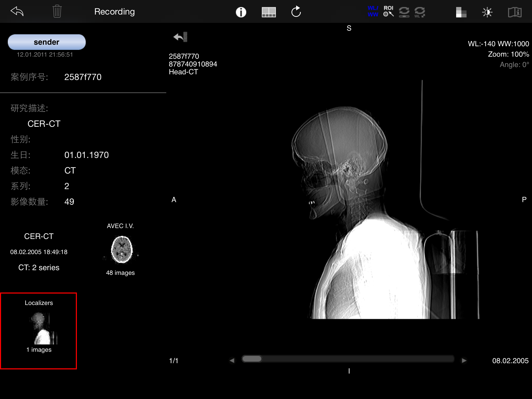Image resolution: width=532 pixels, height=399 pixels.
Task: Click the study date 08.02.2005 18:49:18
Action: (39, 252)
